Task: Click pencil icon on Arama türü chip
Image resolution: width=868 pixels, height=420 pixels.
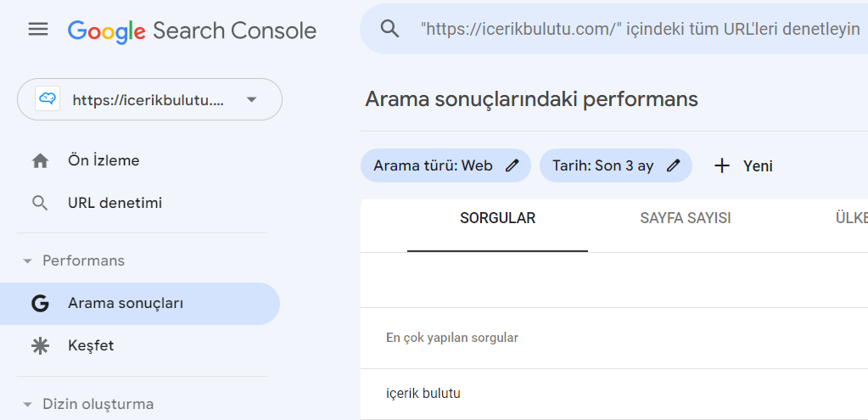Action: click(512, 165)
